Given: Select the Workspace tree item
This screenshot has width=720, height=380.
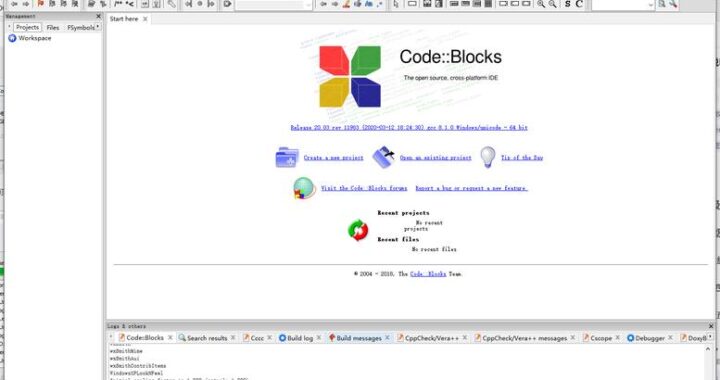Looking at the screenshot, I should (30, 38).
